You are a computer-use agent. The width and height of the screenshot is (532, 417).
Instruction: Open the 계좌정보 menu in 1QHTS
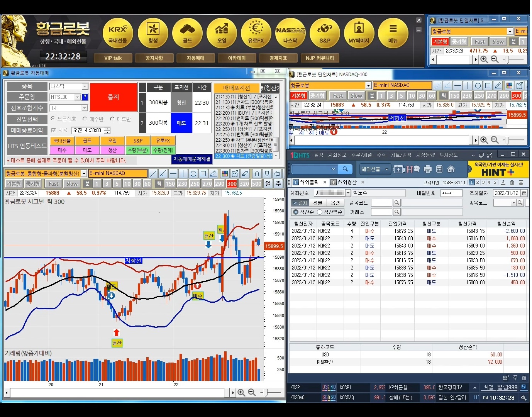pos(337,155)
